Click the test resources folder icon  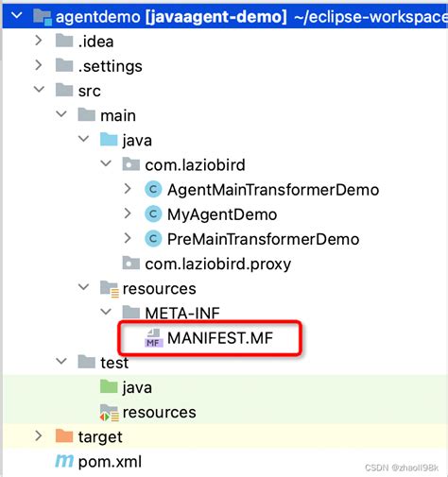tap(110, 413)
